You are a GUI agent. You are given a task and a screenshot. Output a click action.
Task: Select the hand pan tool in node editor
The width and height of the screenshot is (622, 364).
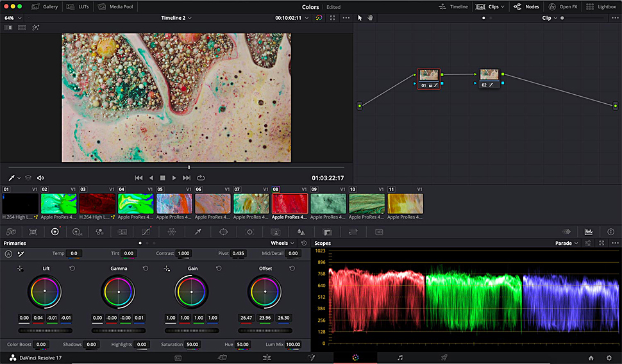coord(370,18)
